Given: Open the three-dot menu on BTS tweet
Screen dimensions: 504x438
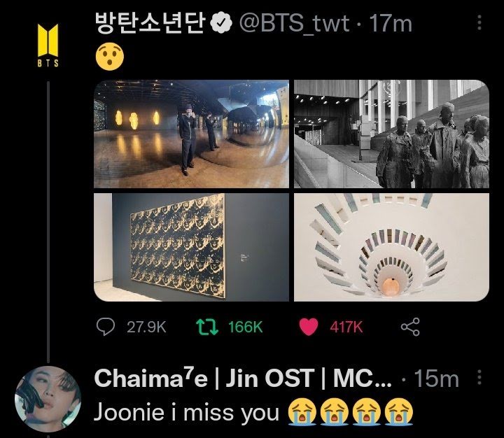Looking at the screenshot, I should pyautogui.click(x=479, y=23).
